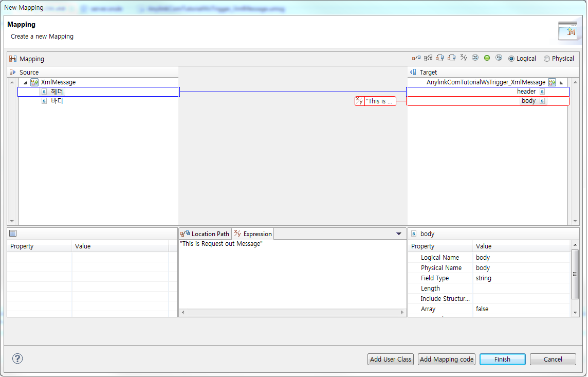Screen dimensions: 588x377
Task: Select the Physical view radio button
Action: click(x=546, y=58)
